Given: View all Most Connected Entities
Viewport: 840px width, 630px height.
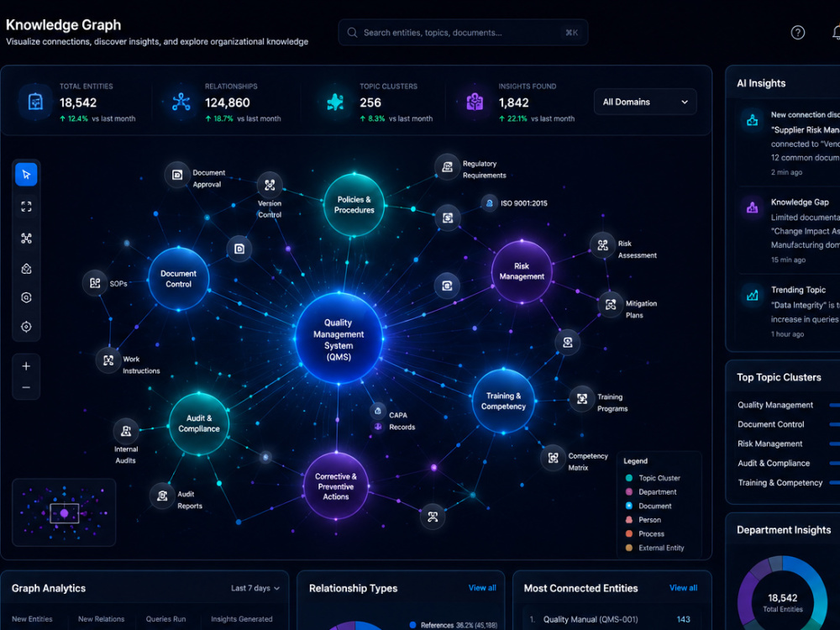Looking at the screenshot, I should tap(683, 588).
